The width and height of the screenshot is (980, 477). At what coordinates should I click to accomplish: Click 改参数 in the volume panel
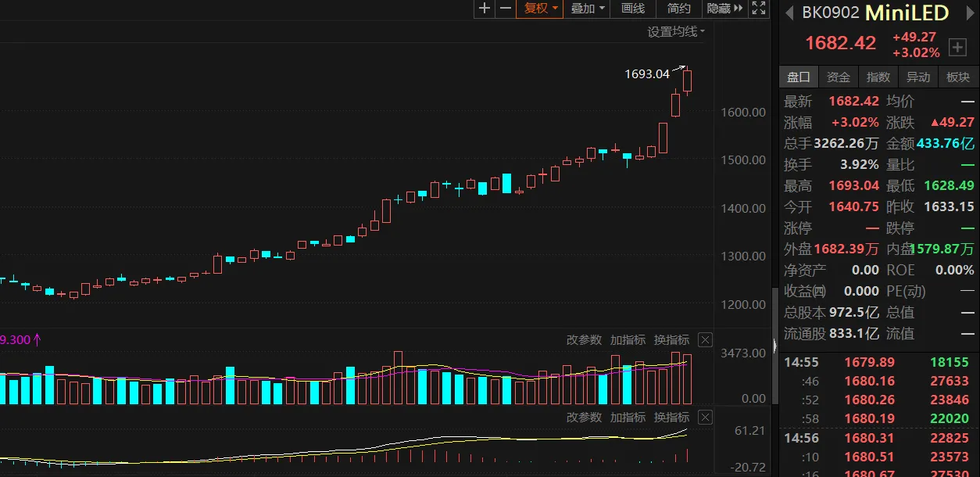coord(584,340)
